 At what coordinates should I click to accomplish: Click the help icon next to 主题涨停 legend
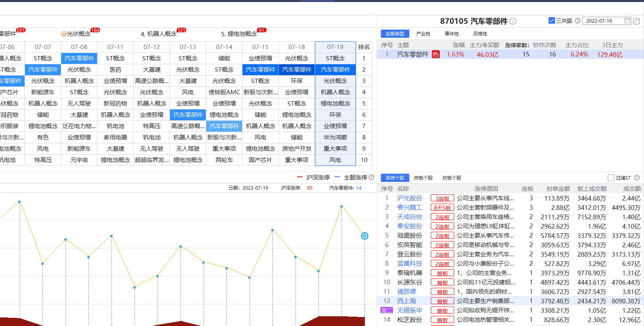click(372, 177)
